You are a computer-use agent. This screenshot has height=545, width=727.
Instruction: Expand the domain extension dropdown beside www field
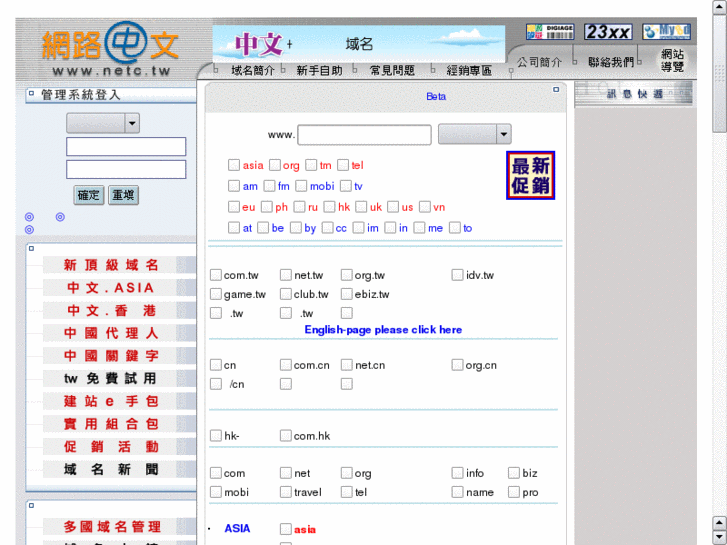coord(474,134)
